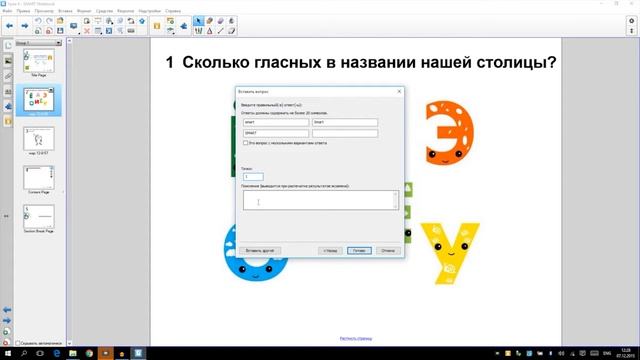The height and width of the screenshot is (360, 640).
Task: Click the Windows Start button
Action: click(x=8, y=353)
